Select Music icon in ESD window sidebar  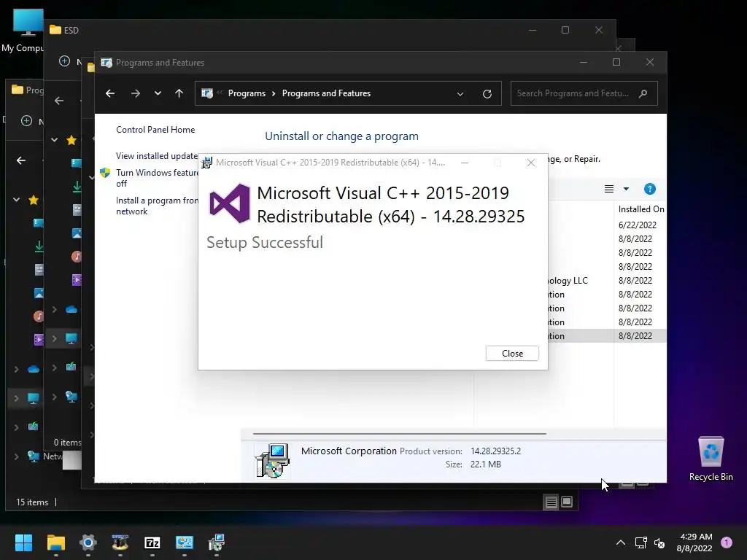76,257
